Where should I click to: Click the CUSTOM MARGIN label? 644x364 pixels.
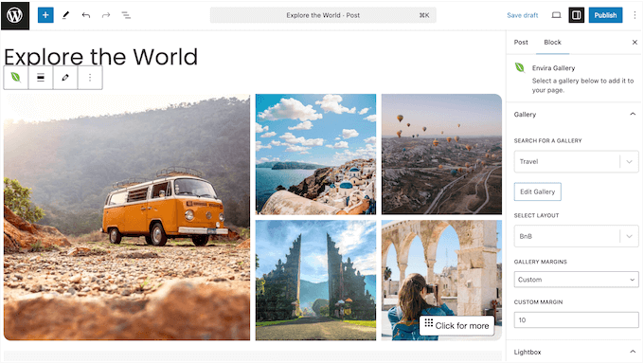pos(538,301)
